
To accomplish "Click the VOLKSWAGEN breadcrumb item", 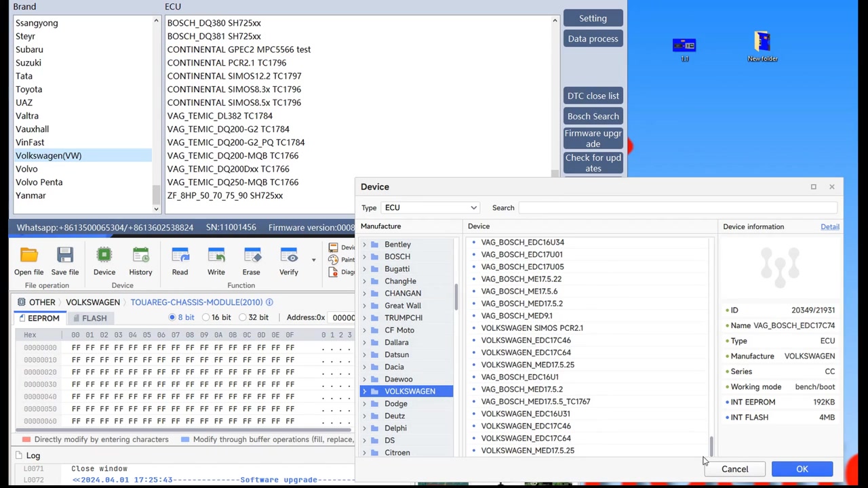I will pos(93,302).
